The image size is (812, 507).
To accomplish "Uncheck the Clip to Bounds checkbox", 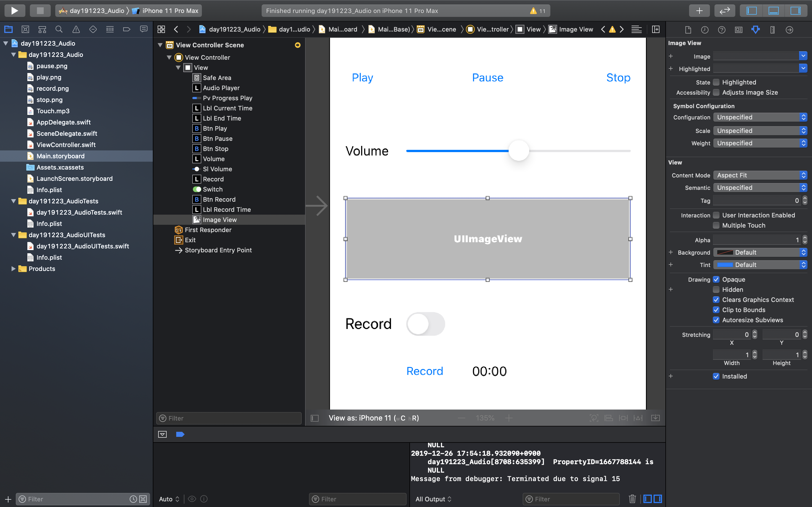I will [716, 310].
